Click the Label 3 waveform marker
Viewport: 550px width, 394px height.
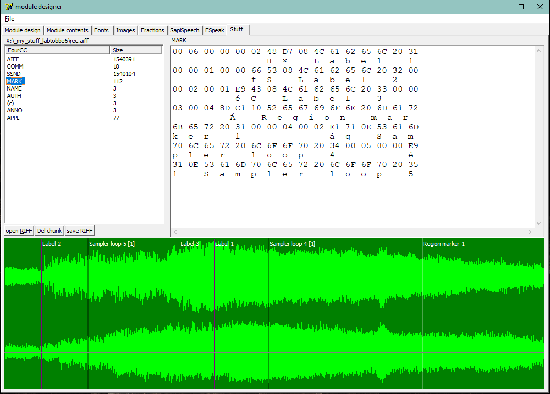point(190,244)
